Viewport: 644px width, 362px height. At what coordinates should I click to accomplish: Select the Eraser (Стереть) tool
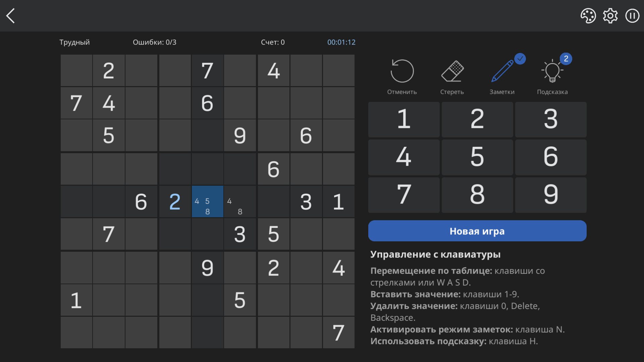pyautogui.click(x=451, y=71)
